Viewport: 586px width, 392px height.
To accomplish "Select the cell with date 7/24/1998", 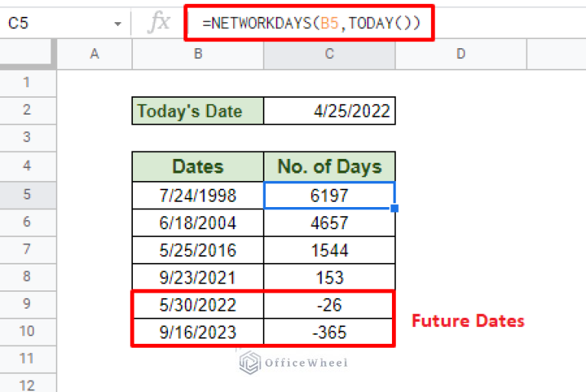I will click(198, 195).
